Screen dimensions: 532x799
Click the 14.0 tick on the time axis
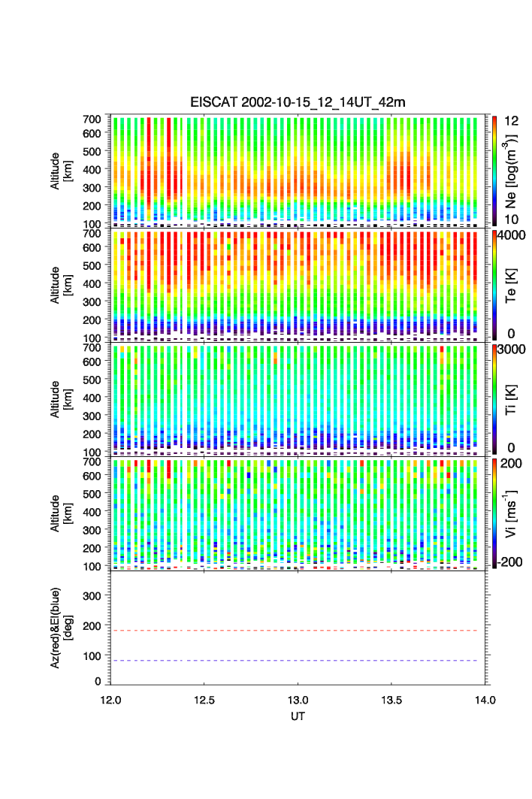[x=485, y=699]
